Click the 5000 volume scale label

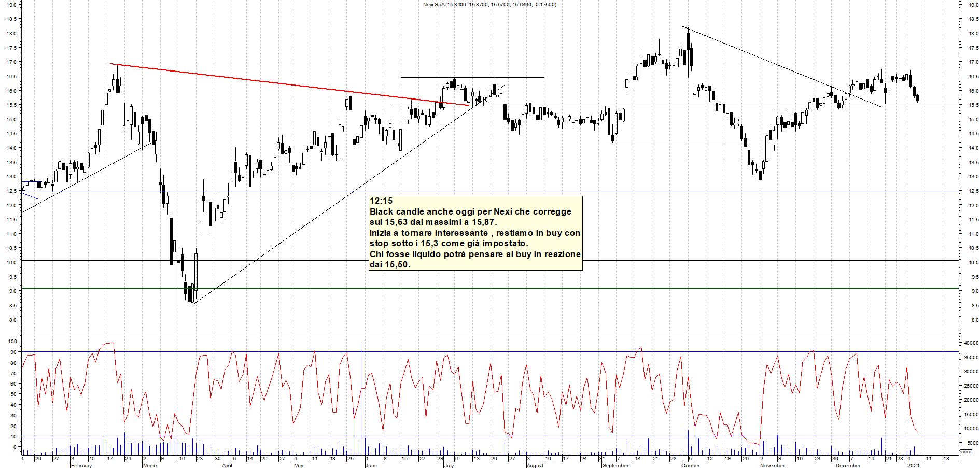[972, 443]
